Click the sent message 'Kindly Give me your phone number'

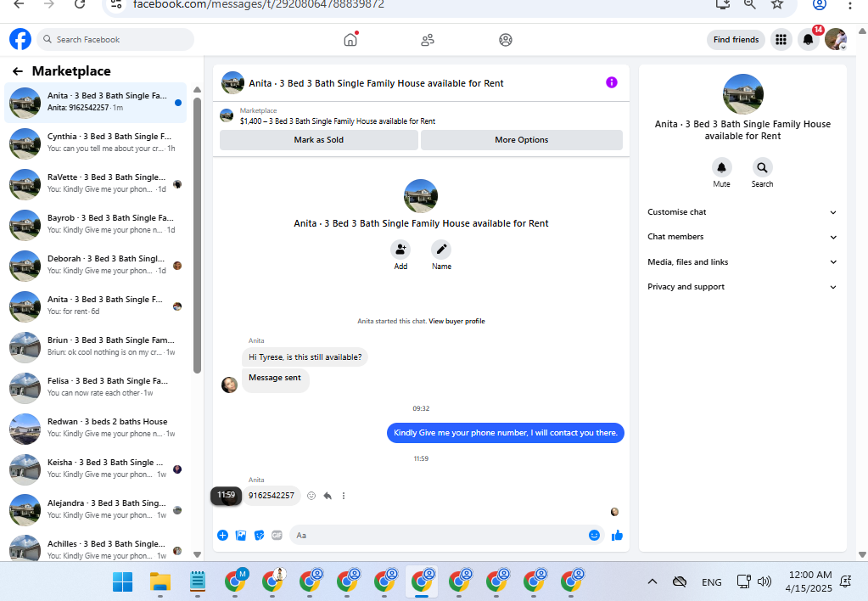tap(506, 433)
